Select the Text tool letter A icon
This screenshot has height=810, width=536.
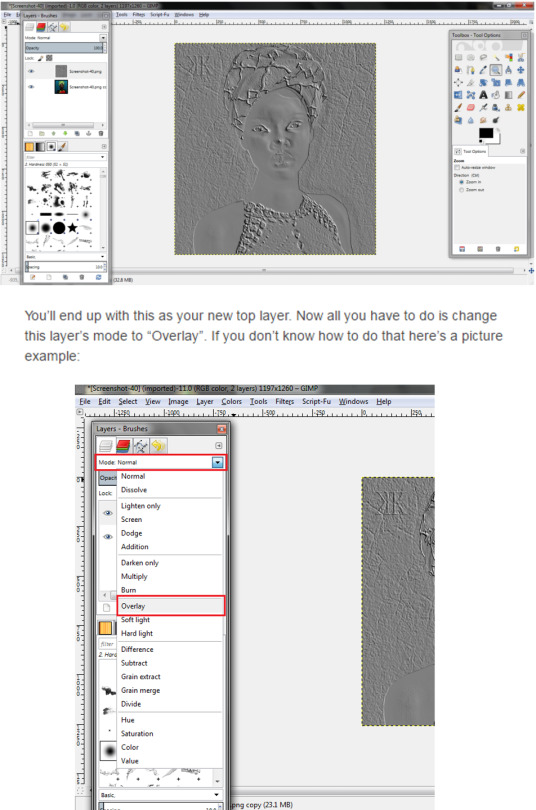(483, 95)
